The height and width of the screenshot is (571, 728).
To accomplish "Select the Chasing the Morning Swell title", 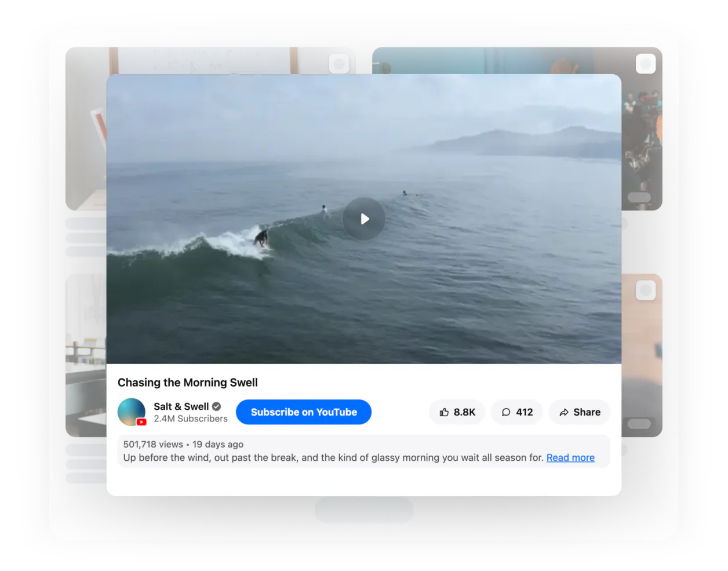I will 188,383.
